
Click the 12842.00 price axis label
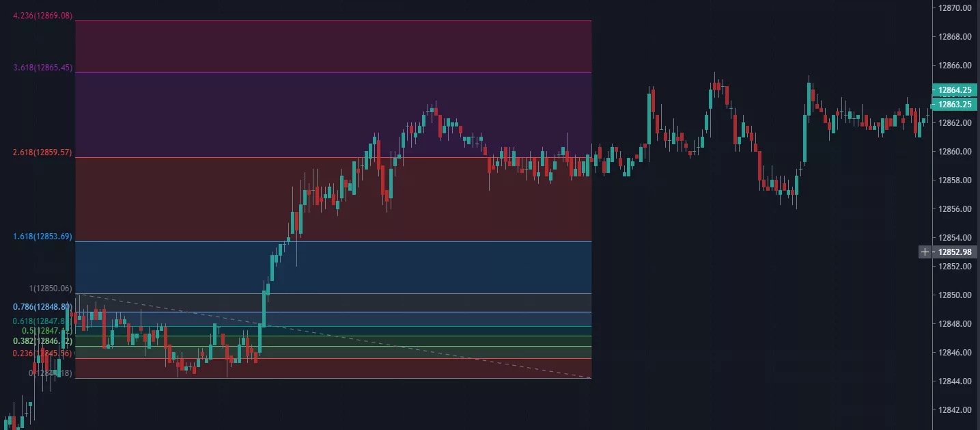click(955, 410)
